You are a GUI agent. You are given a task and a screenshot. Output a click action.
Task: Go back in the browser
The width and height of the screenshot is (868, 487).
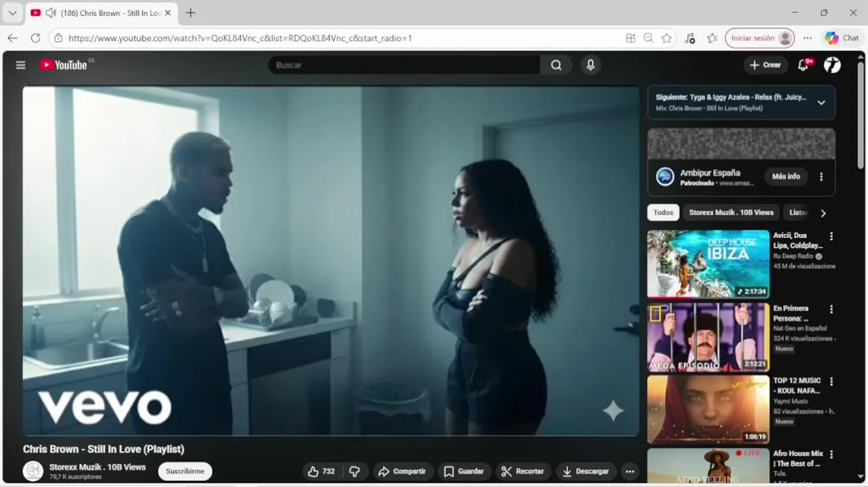tap(12, 38)
